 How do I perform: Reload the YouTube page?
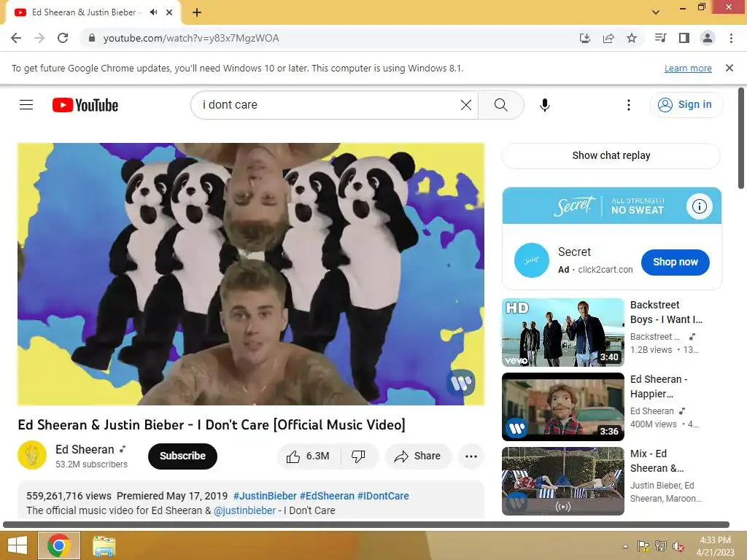[63, 38]
